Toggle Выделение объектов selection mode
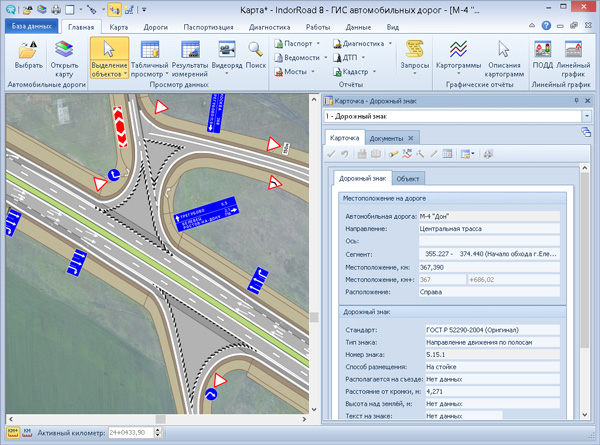 tap(109, 50)
